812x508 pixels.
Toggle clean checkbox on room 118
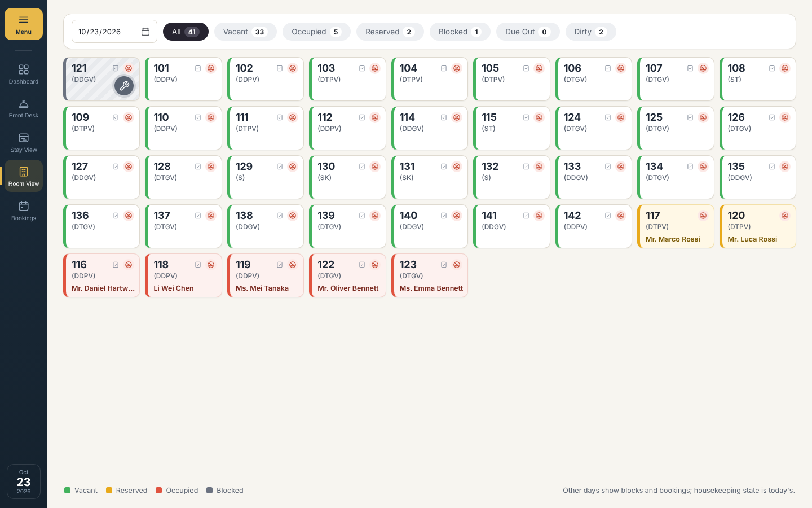tap(198, 265)
